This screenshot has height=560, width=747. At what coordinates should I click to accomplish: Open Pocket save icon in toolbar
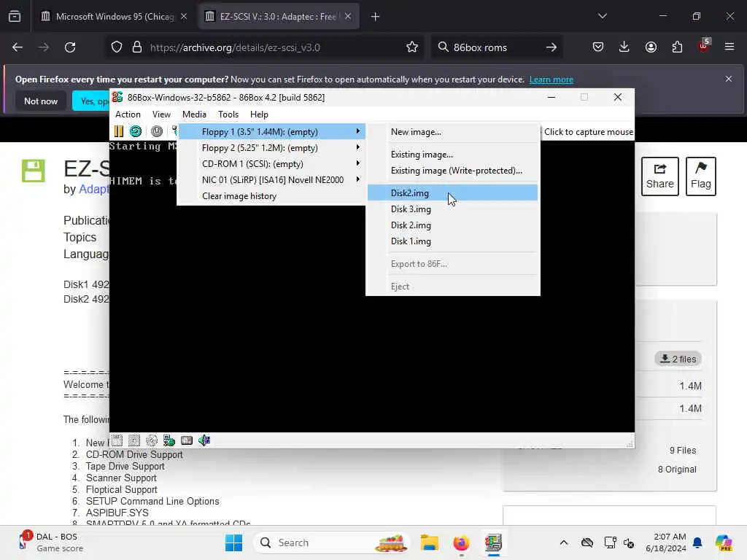click(x=598, y=47)
